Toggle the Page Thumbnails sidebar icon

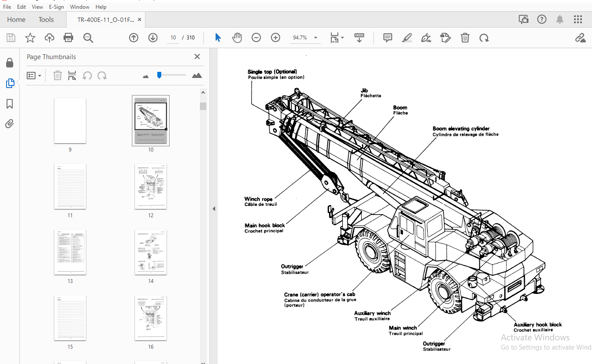tap(10, 83)
